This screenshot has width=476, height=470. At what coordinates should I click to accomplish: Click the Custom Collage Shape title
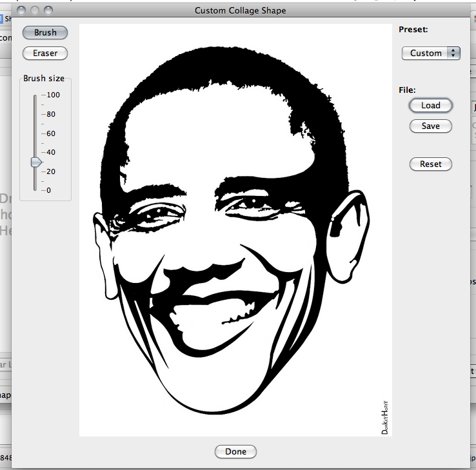(240, 10)
